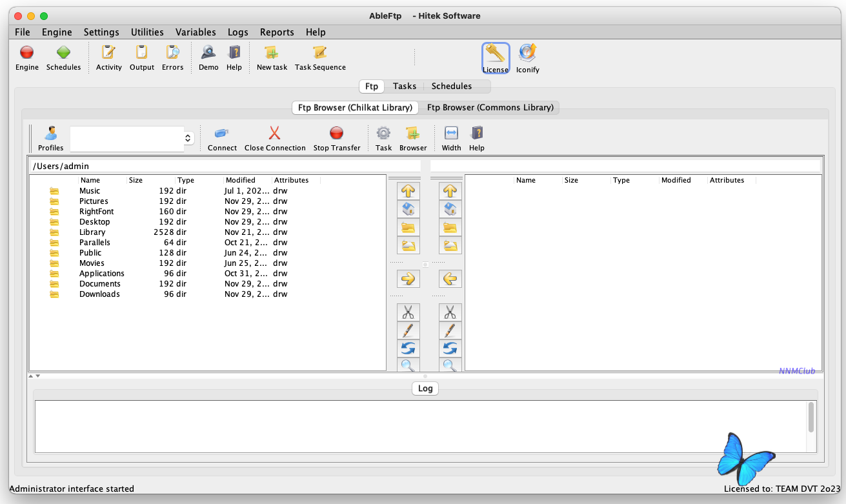This screenshot has width=846, height=504.
Task: Click the pencil rename icon for local pane
Action: [x=408, y=330]
